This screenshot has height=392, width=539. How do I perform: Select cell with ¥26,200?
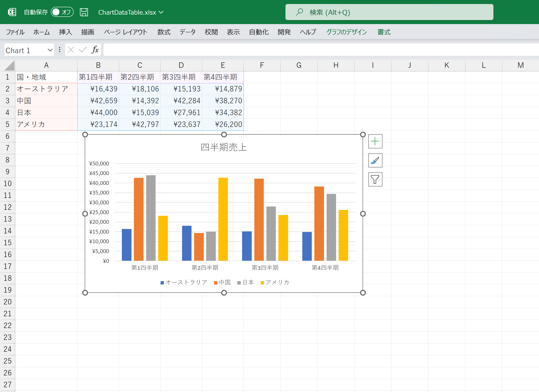pyautogui.click(x=223, y=124)
